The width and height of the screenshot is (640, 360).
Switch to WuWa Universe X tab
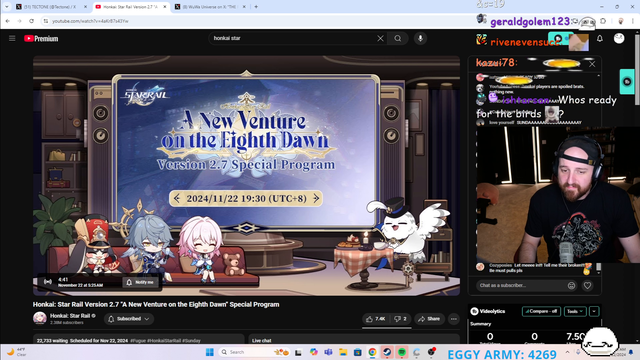coord(209,7)
